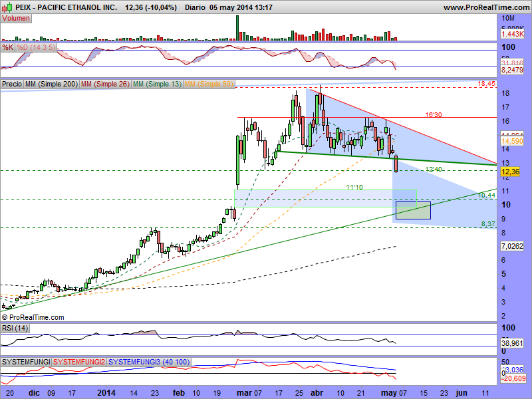
Task: Select the dark blue target rectangle
Action: 413,210
